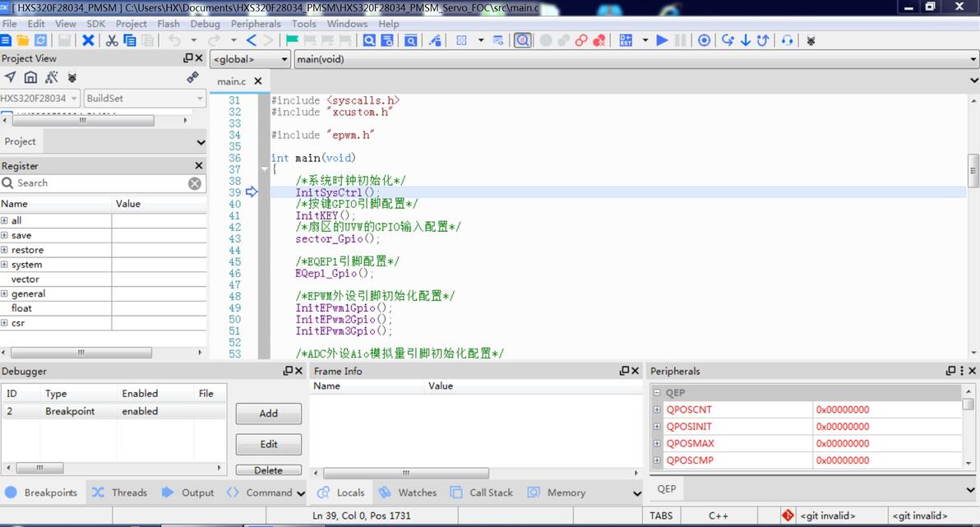Expand the Project panel chevron dropdown
Screen dimensions: 980x527
(x=201, y=142)
